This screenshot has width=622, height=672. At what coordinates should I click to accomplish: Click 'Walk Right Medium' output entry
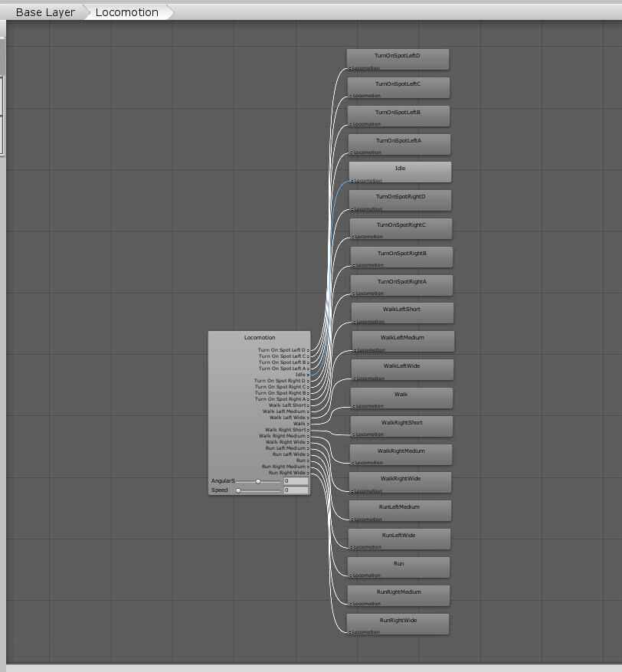(x=283, y=436)
